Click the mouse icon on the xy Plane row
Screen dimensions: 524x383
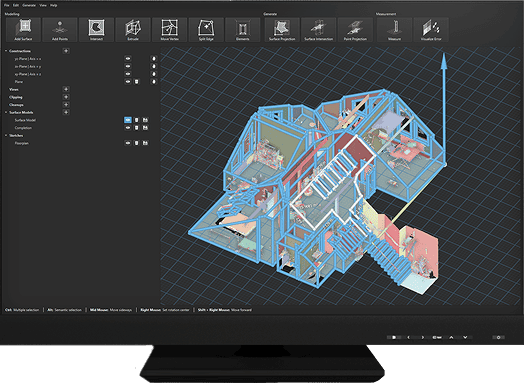pos(154,74)
